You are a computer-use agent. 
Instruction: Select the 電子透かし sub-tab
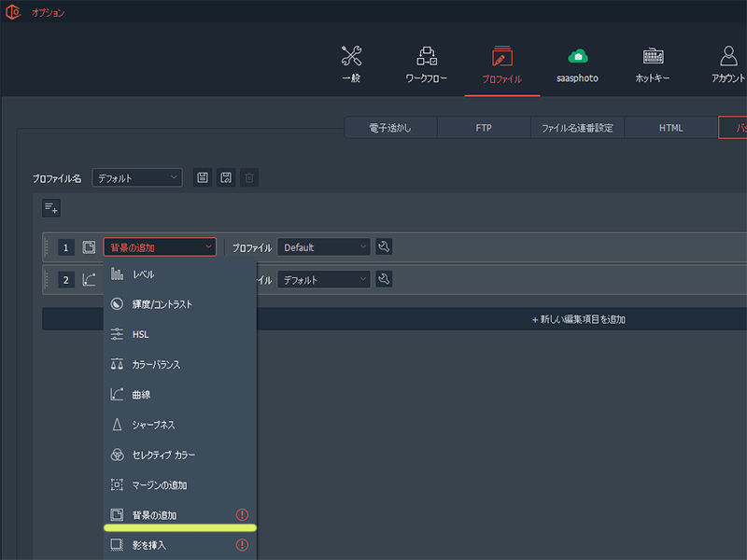click(x=390, y=128)
